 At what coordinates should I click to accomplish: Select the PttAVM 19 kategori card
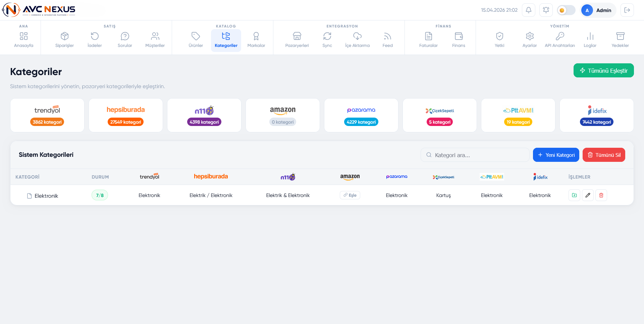(518, 115)
